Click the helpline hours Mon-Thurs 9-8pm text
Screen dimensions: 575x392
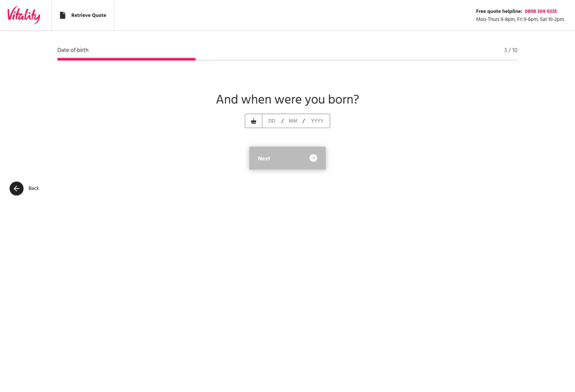pyautogui.click(x=520, y=19)
